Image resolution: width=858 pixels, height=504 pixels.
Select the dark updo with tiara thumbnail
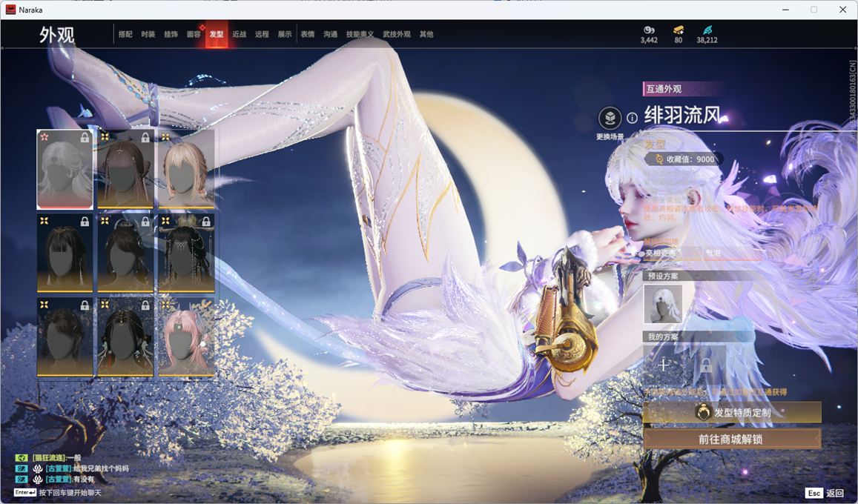[x=125, y=253]
